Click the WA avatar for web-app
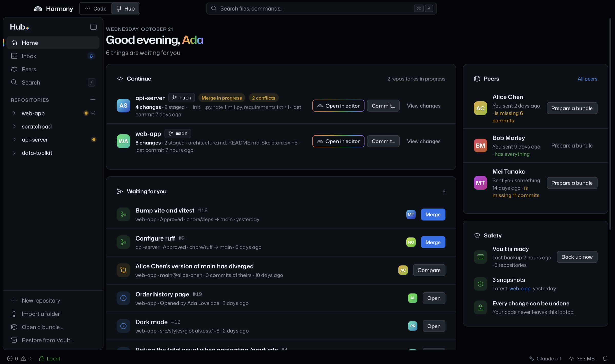This screenshot has height=364, width=615. 123,141
